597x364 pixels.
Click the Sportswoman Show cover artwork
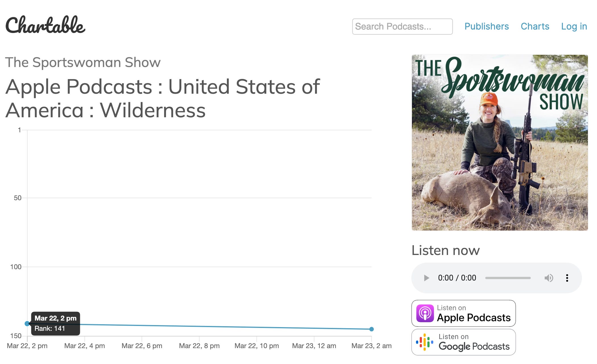[499, 143]
